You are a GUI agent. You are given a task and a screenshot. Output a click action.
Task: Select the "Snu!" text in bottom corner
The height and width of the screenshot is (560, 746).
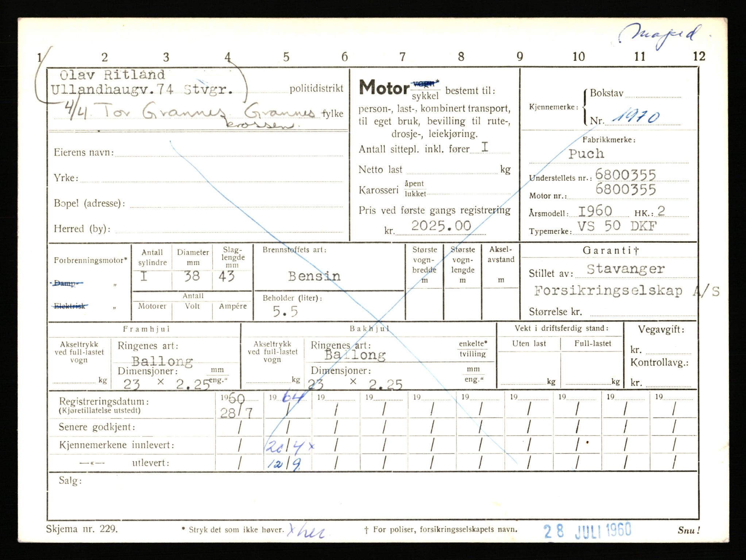pyautogui.click(x=689, y=530)
